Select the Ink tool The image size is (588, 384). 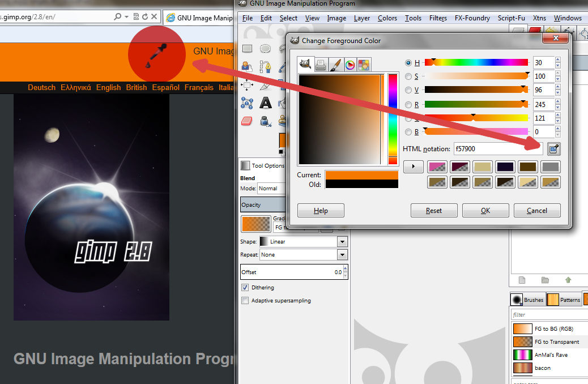266,121
